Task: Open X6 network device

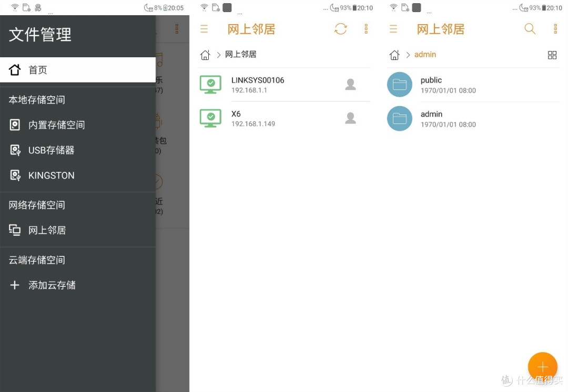Action: [x=284, y=118]
